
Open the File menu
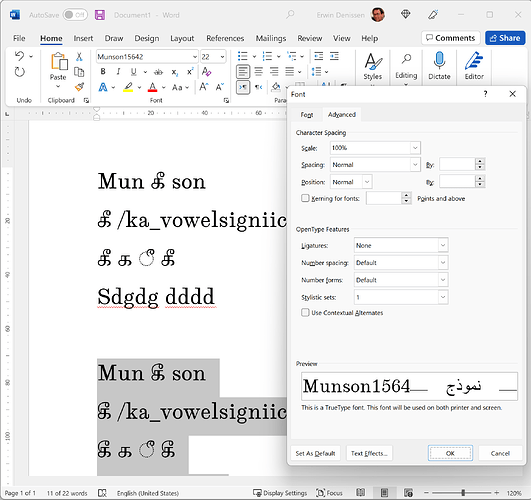19,38
